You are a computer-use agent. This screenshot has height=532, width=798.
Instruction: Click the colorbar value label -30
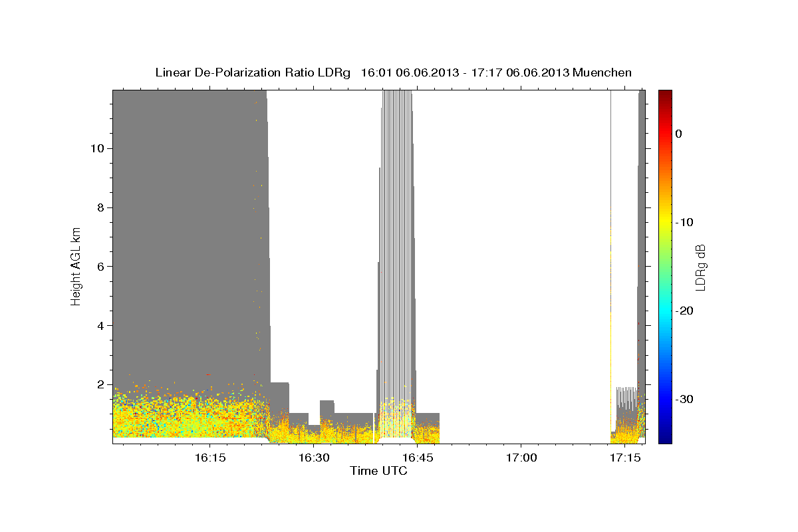(x=685, y=399)
